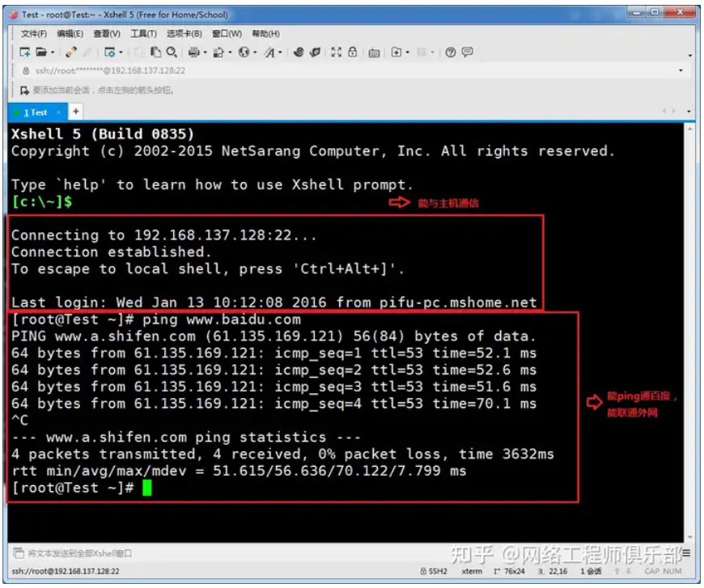The image size is (704, 588).
Task: Open the 帮助(H) menu
Action: point(265,34)
